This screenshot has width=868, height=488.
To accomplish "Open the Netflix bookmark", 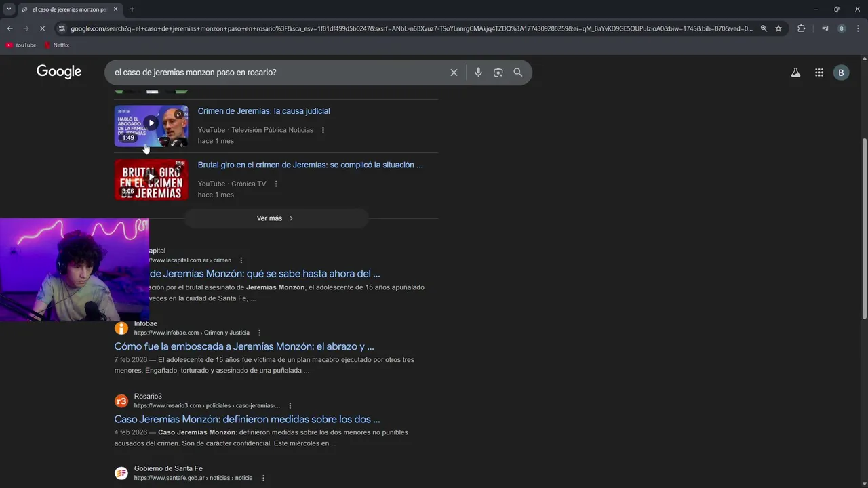I will click(x=56, y=45).
